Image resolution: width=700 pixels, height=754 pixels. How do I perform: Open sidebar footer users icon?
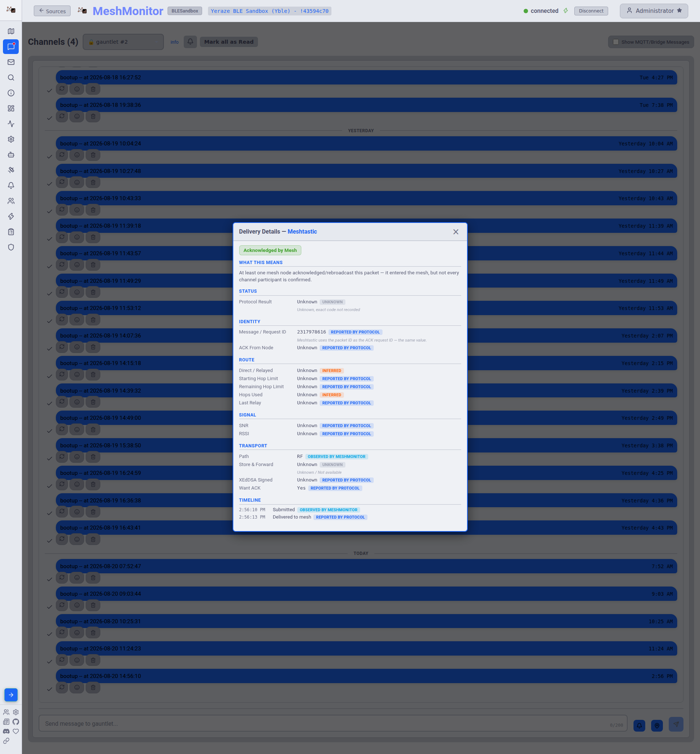coord(7,712)
